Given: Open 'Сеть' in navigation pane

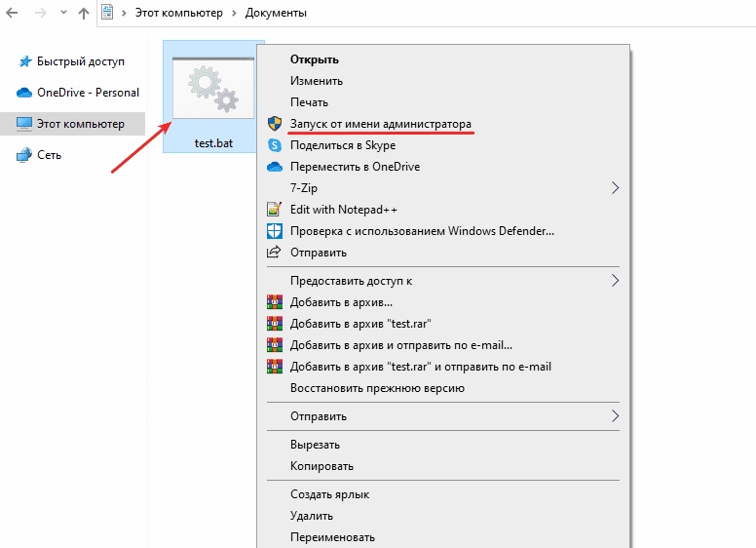Looking at the screenshot, I should 49,155.
